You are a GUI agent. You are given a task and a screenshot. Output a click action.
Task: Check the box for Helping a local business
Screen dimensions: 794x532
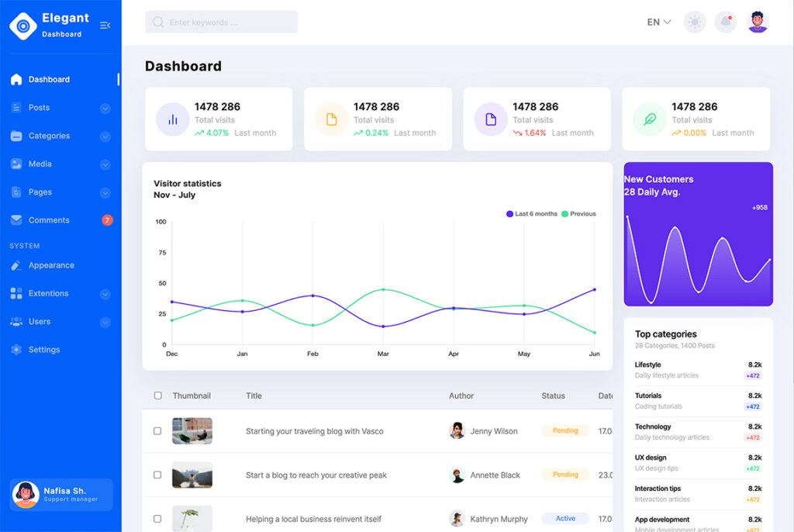tap(157, 519)
